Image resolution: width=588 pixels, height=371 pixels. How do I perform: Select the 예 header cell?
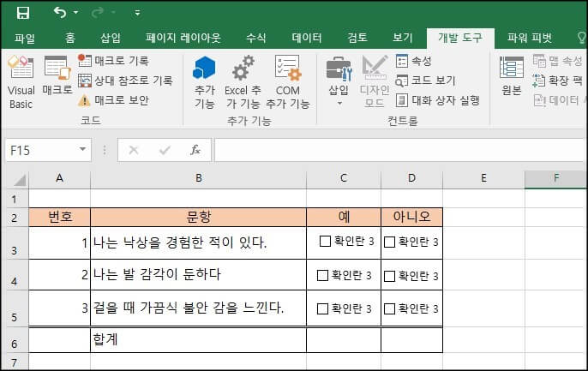point(344,217)
